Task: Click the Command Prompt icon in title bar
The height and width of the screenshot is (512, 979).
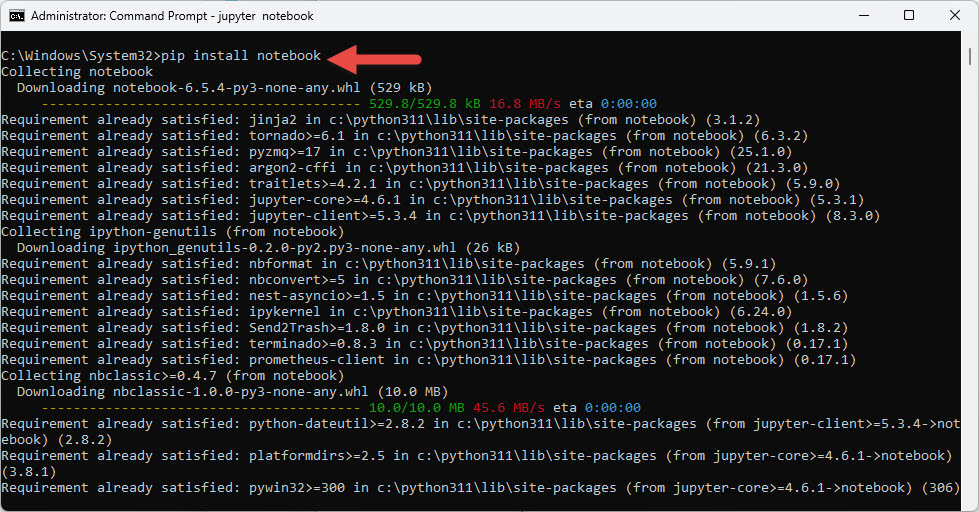Action: (x=17, y=16)
